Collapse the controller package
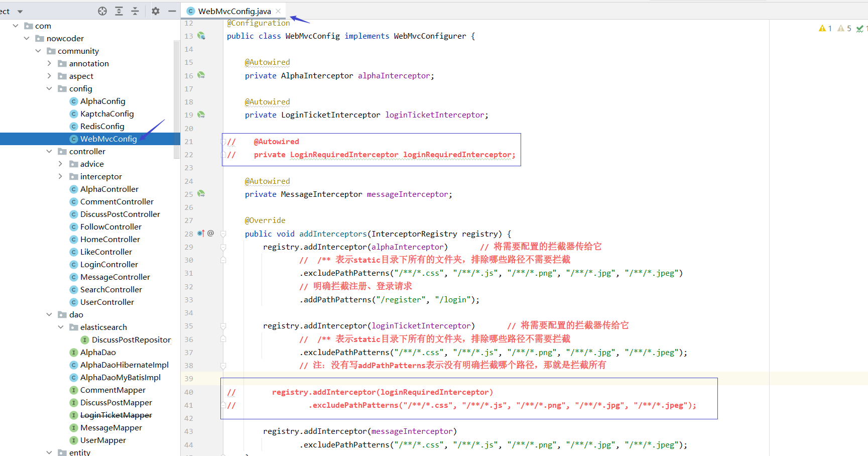Screen dimensions: 868x456 coord(49,151)
